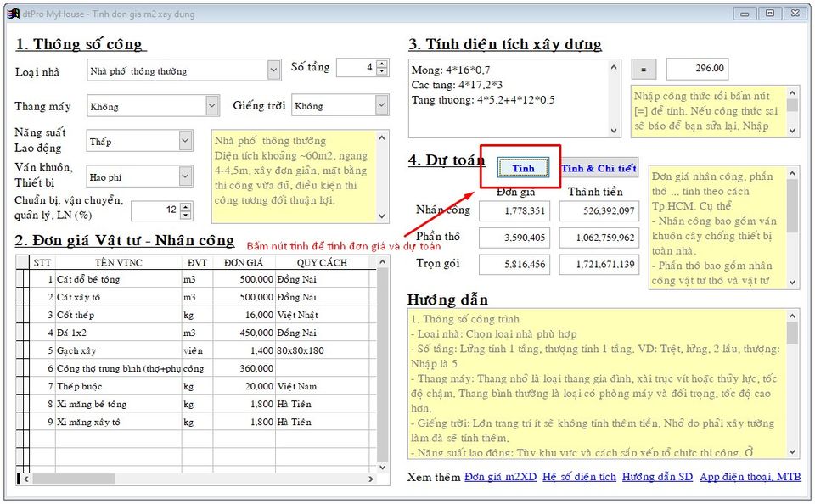Click the Hướng dẫn SD link
Image resolution: width=815 pixels, height=504 pixels.
click(656, 477)
